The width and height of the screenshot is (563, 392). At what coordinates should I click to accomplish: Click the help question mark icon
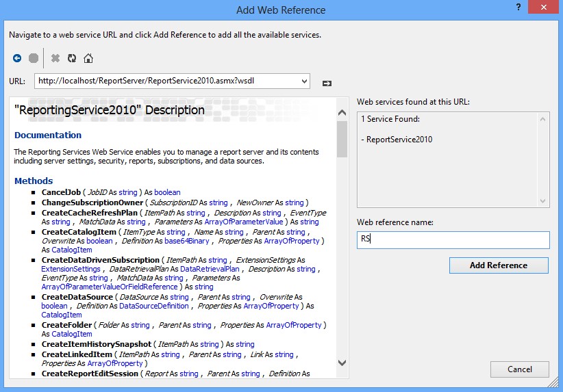click(x=518, y=7)
